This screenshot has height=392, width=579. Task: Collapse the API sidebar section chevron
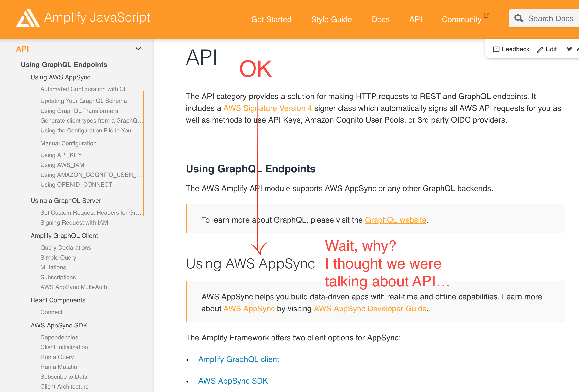point(138,49)
